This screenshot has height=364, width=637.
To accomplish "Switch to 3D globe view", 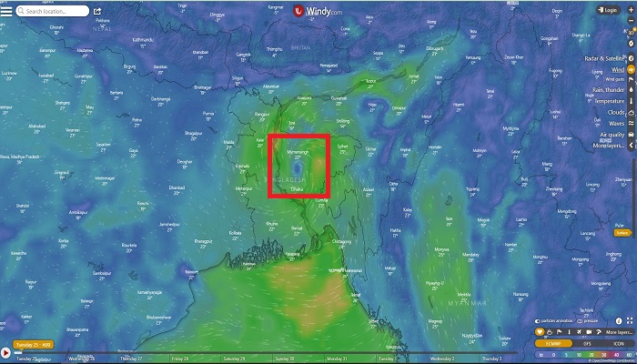I will pos(631,32).
